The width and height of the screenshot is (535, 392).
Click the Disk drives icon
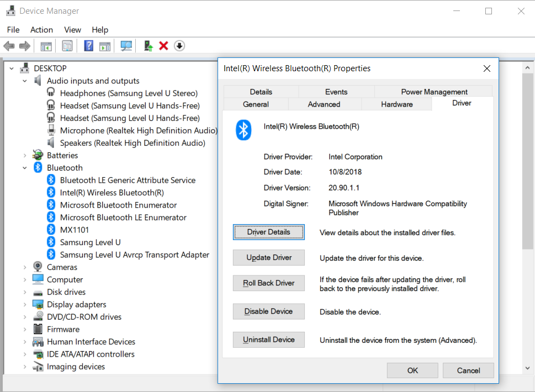pos(38,293)
